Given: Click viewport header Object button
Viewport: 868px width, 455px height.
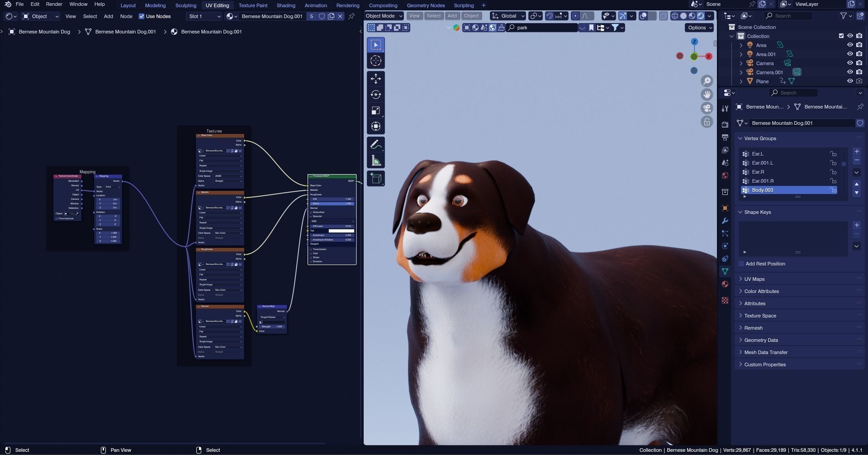Looking at the screenshot, I should pos(471,16).
